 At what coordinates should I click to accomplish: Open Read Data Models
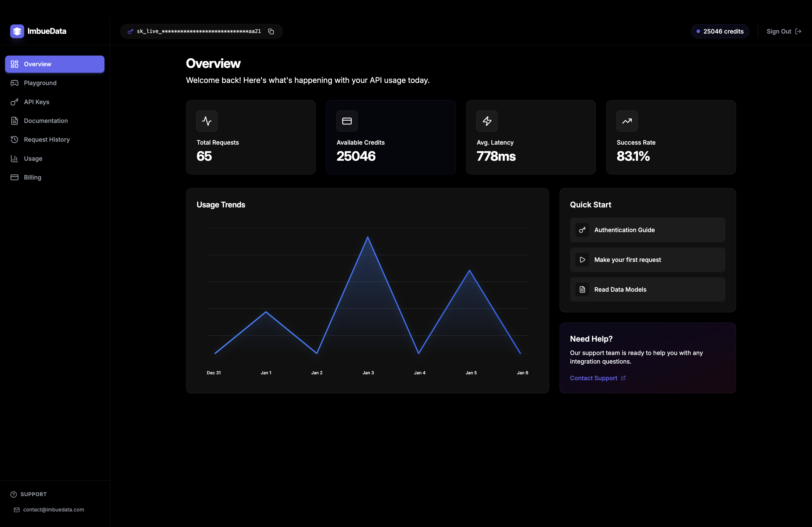[x=647, y=290]
